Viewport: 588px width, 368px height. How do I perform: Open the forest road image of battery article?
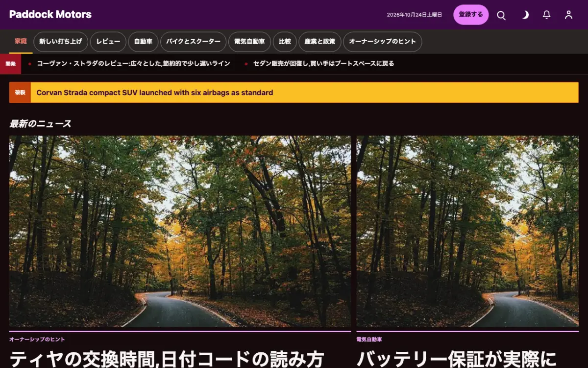coord(467,232)
